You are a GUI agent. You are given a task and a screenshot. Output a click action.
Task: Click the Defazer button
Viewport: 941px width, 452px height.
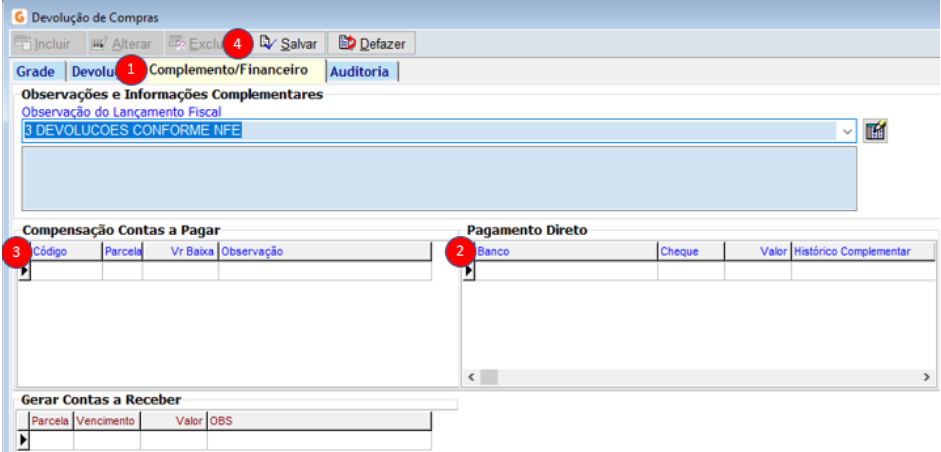tap(371, 44)
